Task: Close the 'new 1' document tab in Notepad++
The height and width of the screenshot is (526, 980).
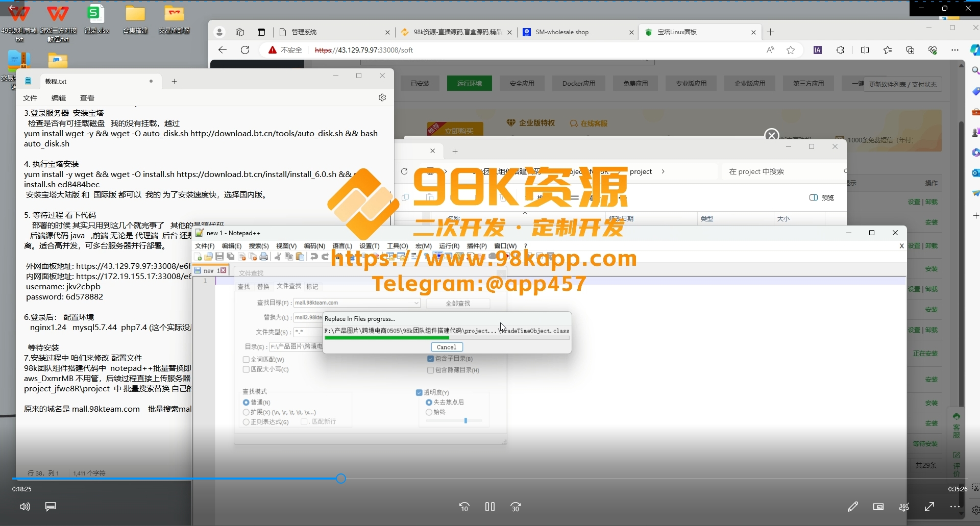Action: (x=223, y=270)
